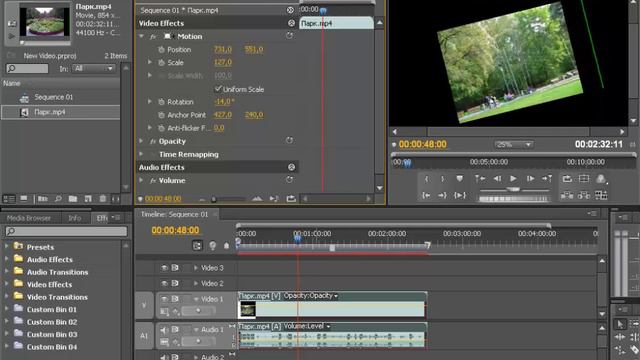Click the Program Monitor jog wheel
Viewport: 640px width, 360px height.
(x=513, y=199)
